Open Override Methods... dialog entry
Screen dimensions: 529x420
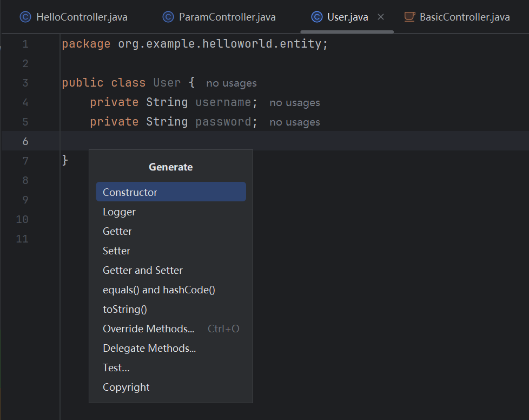tap(148, 329)
